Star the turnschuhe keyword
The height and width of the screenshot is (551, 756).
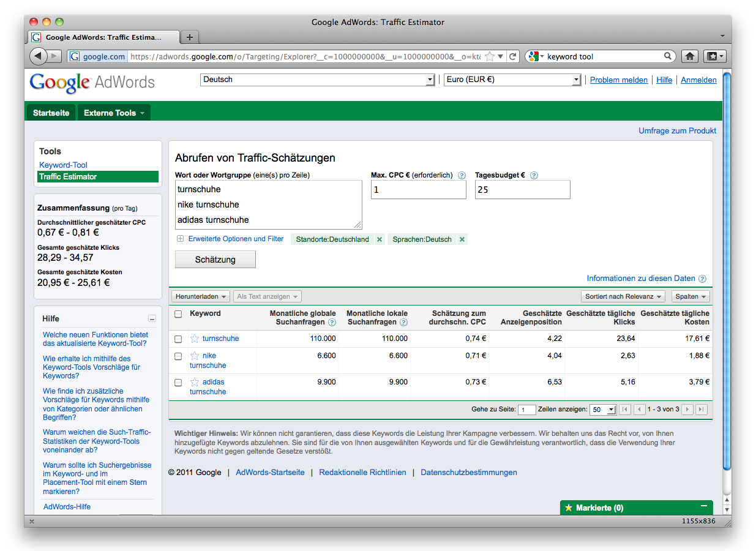pyautogui.click(x=195, y=339)
